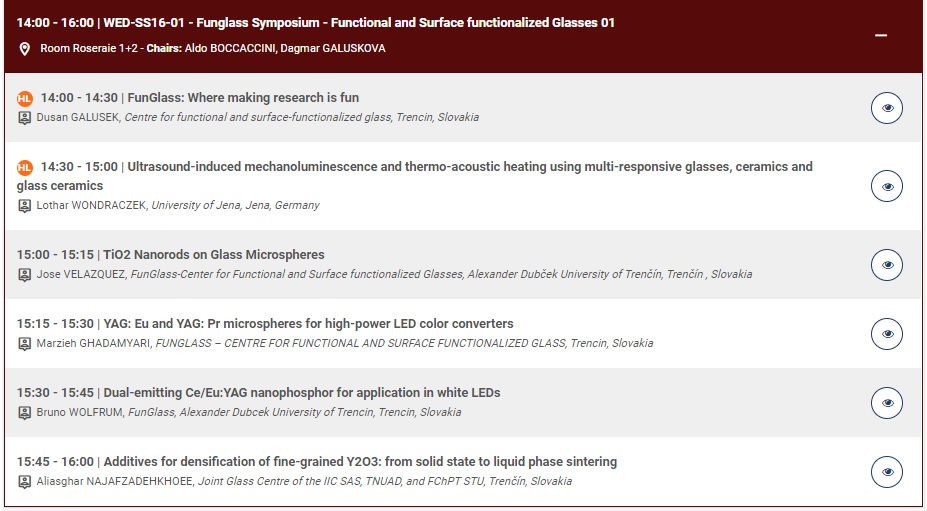Click speaker icon beside Dusan GALUSEK
927x511 pixels.
click(x=24, y=118)
